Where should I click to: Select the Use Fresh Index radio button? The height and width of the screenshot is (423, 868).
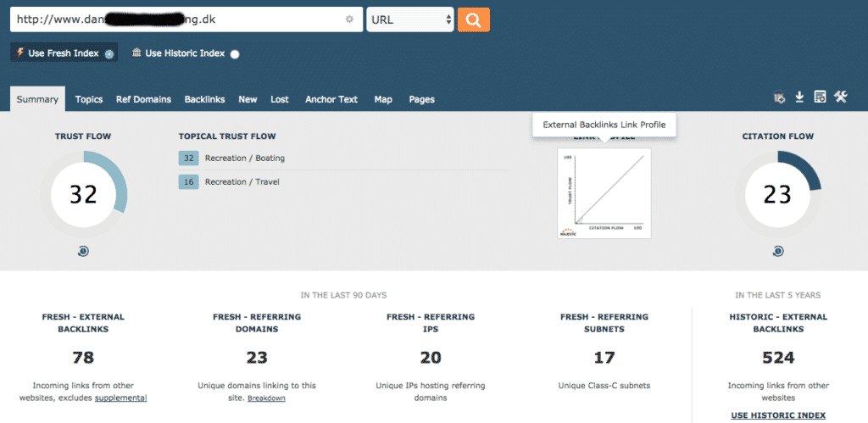[109, 54]
